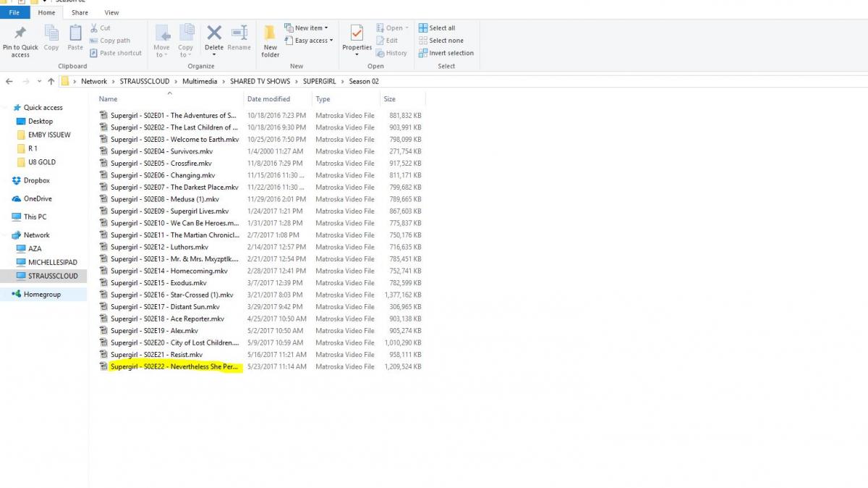
Task: Click the Pin to Quick access icon
Action: (x=20, y=33)
